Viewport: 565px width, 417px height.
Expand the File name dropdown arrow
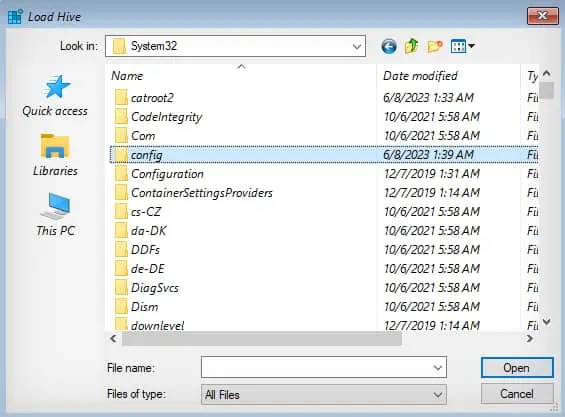coord(437,368)
